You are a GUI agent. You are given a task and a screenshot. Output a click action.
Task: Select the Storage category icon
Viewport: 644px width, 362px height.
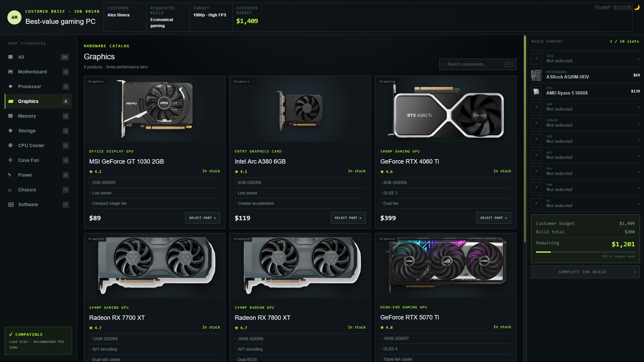click(x=10, y=131)
